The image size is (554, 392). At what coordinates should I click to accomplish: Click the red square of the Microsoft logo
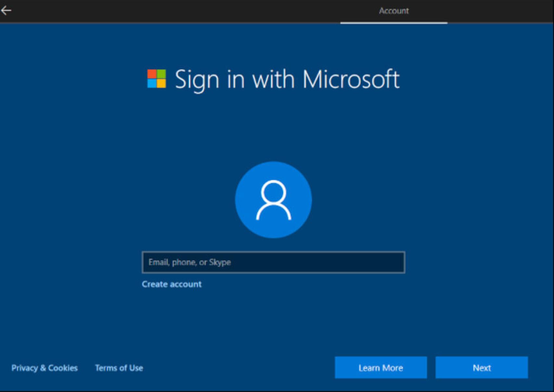152,74
